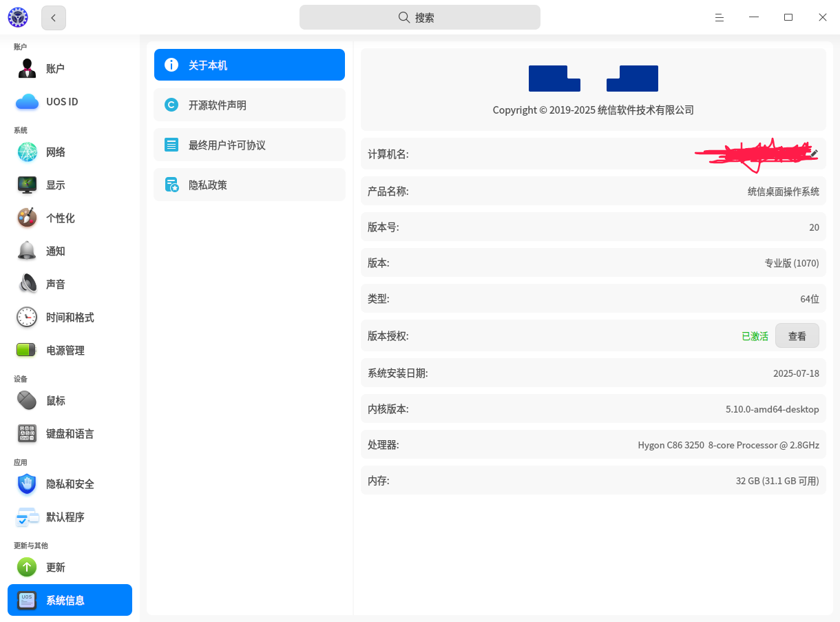The width and height of the screenshot is (840, 622).
Task: Go back with the arrow button
Action: click(x=54, y=18)
